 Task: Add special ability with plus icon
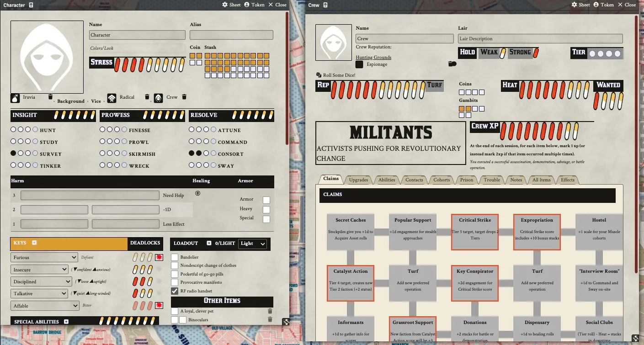(66, 322)
